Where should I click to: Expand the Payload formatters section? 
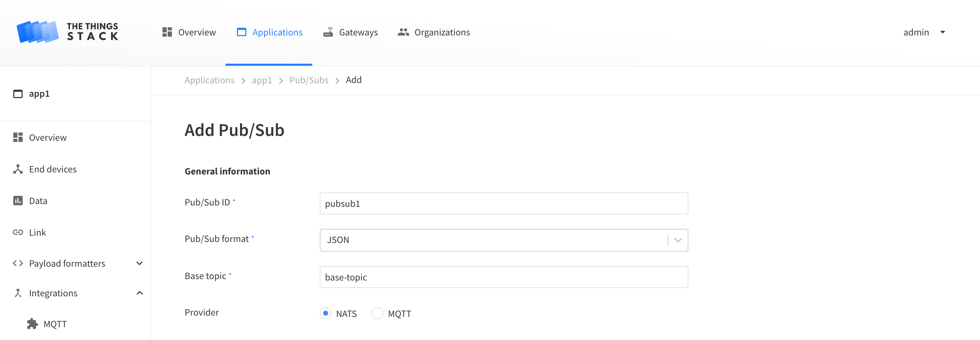pos(139,264)
